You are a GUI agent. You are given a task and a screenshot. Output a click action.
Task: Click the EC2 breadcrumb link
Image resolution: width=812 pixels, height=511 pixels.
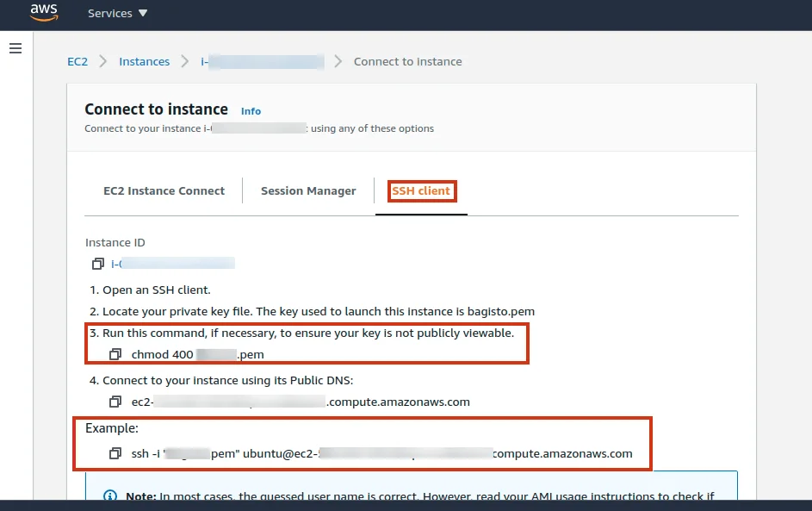point(77,61)
